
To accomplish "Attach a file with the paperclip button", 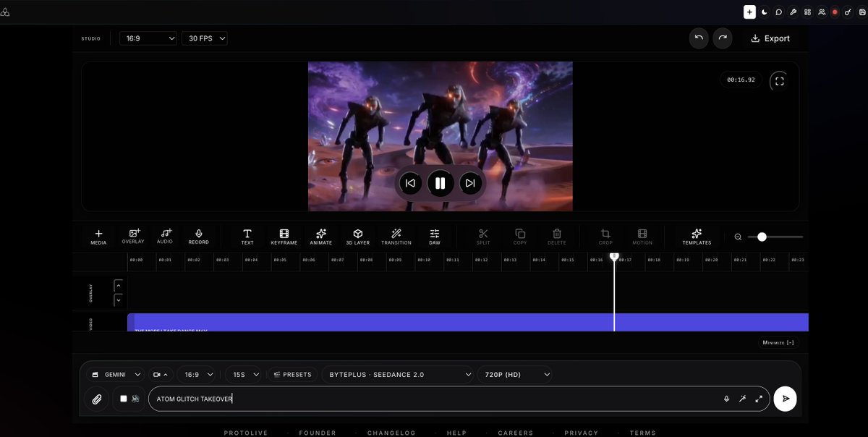I will tap(97, 399).
